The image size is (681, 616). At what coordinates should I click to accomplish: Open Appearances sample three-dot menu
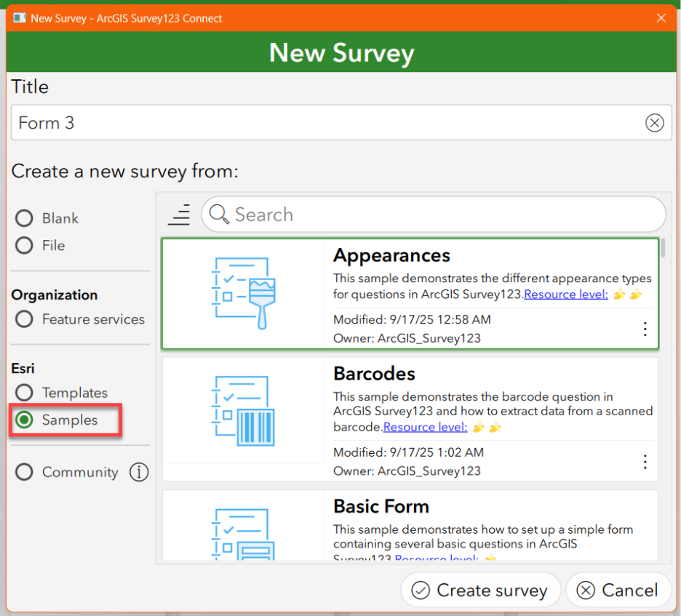click(645, 329)
